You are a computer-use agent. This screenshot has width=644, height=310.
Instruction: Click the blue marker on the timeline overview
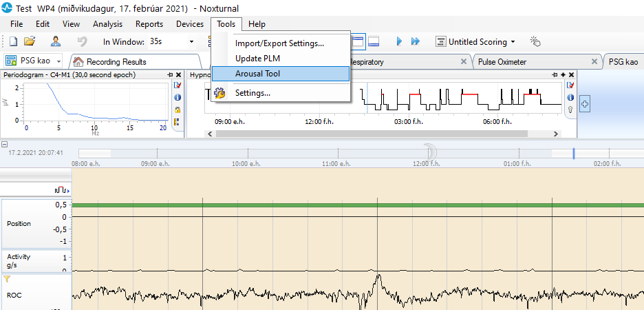point(574,154)
